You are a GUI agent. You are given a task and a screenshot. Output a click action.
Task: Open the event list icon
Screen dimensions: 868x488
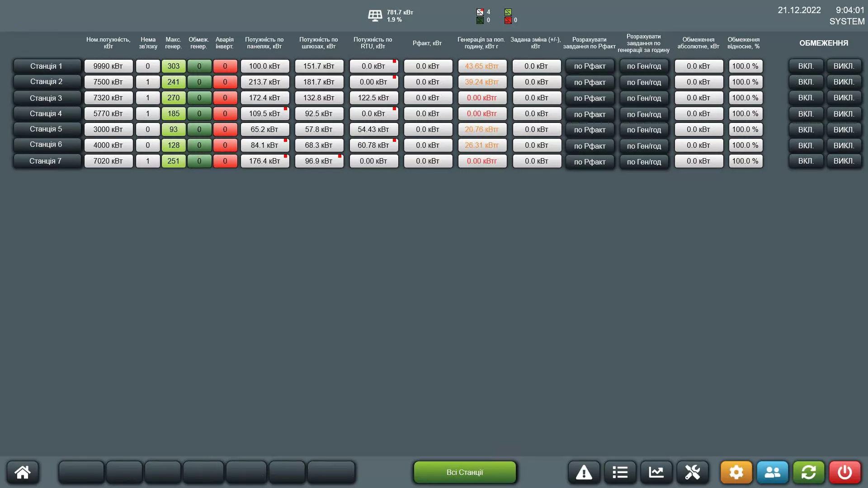click(x=620, y=472)
